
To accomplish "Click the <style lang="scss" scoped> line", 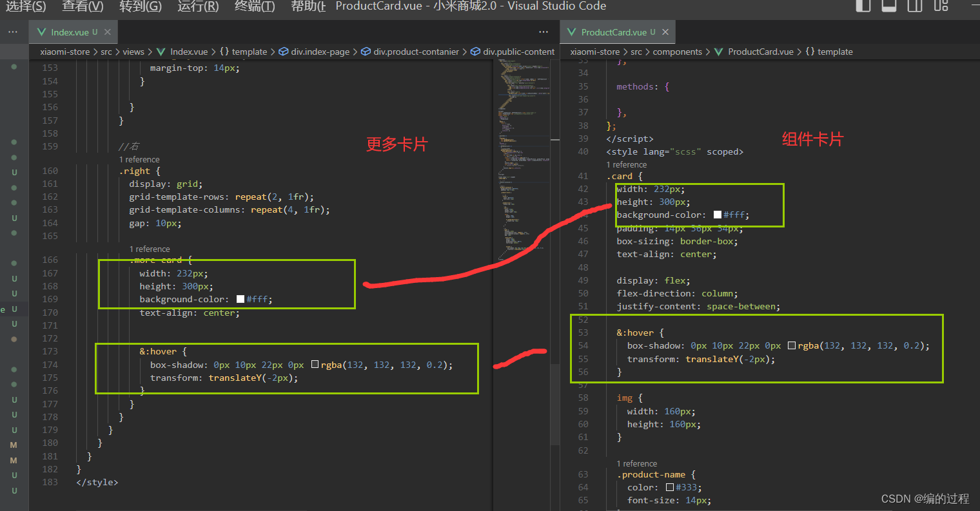I will tap(674, 151).
